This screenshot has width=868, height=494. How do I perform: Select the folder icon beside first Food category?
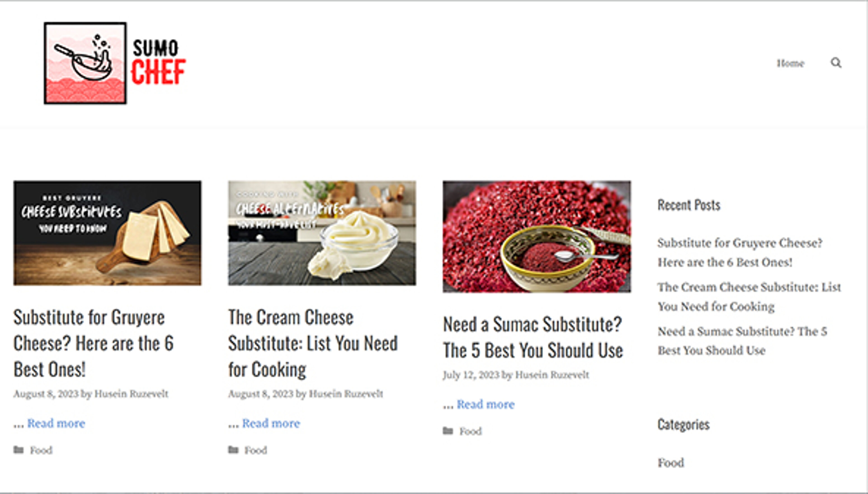tap(19, 450)
